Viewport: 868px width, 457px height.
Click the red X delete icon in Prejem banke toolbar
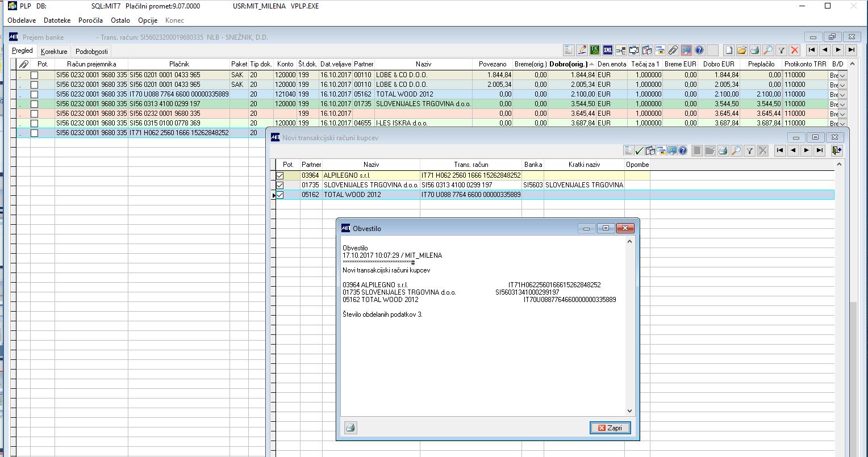click(x=795, y=50)
